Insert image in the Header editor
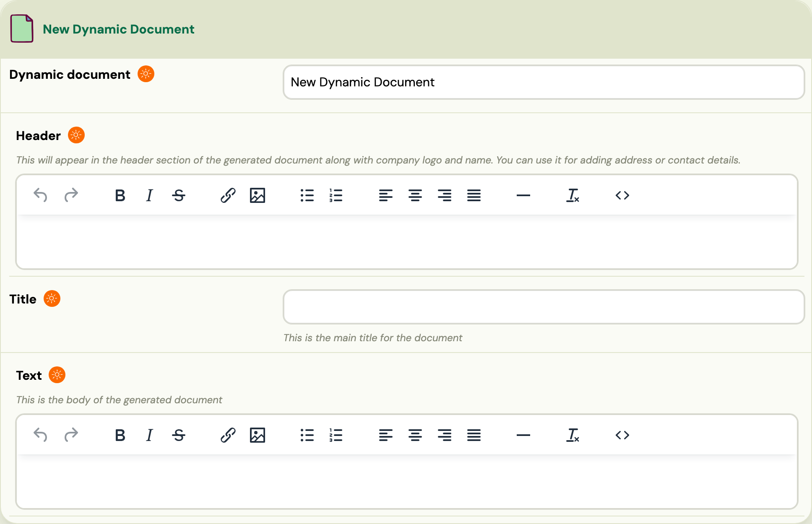The width and height of the screenshot is (812, 524). pyautogui.click(x=258, y=195)
